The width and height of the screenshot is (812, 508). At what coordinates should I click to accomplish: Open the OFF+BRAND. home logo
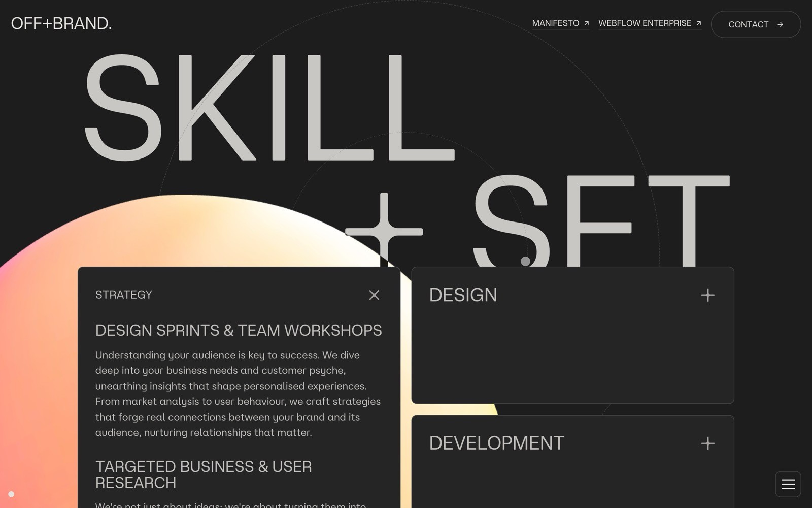point(61,23)
